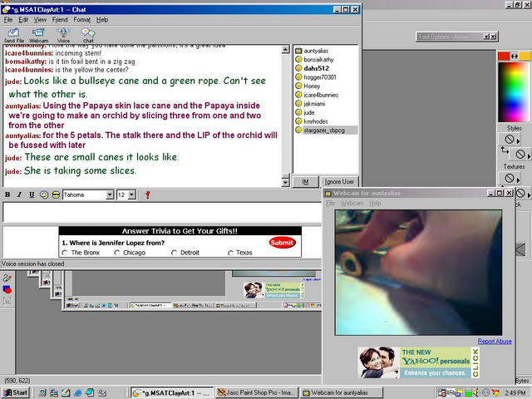Select Chicago radio option
This screenshot has height=399, width=532.
117,253
